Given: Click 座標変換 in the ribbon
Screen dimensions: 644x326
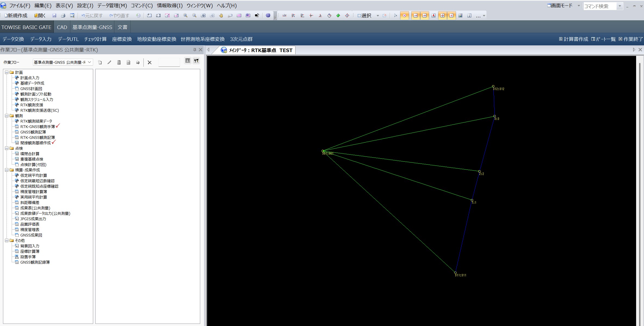Looking at the screenshot, I should point(122,39).
